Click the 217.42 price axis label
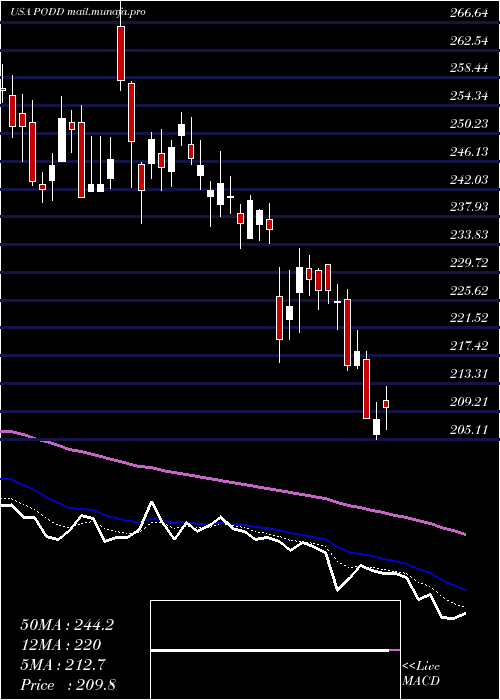The height and width of the screenshot is (700, 500). point(468,346)
